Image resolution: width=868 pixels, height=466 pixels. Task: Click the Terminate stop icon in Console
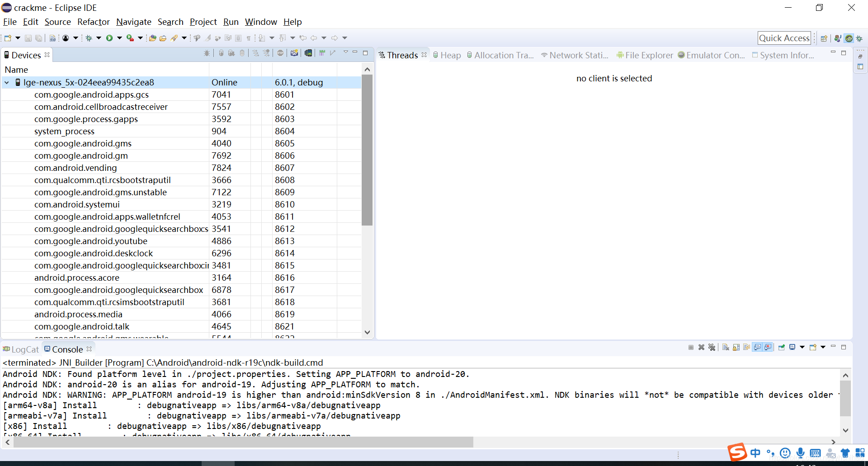coord(691,347)
